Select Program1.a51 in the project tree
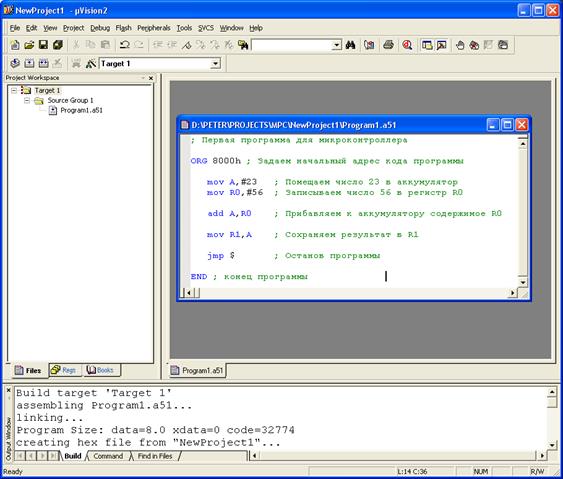Viewport: 563px width, 479px height. (81, 110)
